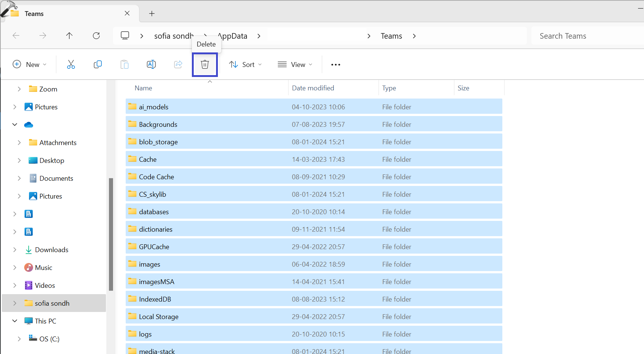This screenshot has height=354, width=644.
Task: Click the Refresh button
Action: coord(96,36)
